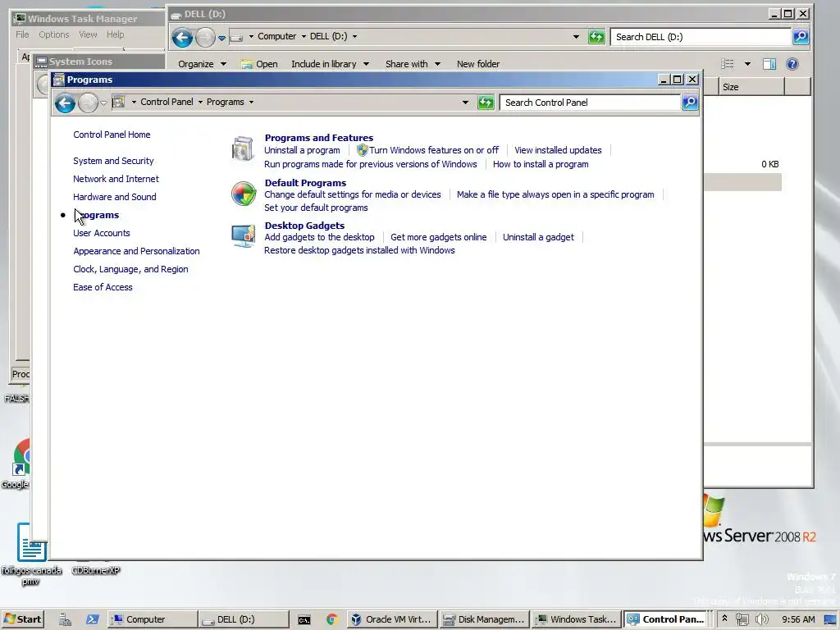Open Command Prompt from the taskbar
840x630 pixels.
[x=304, y=620]
